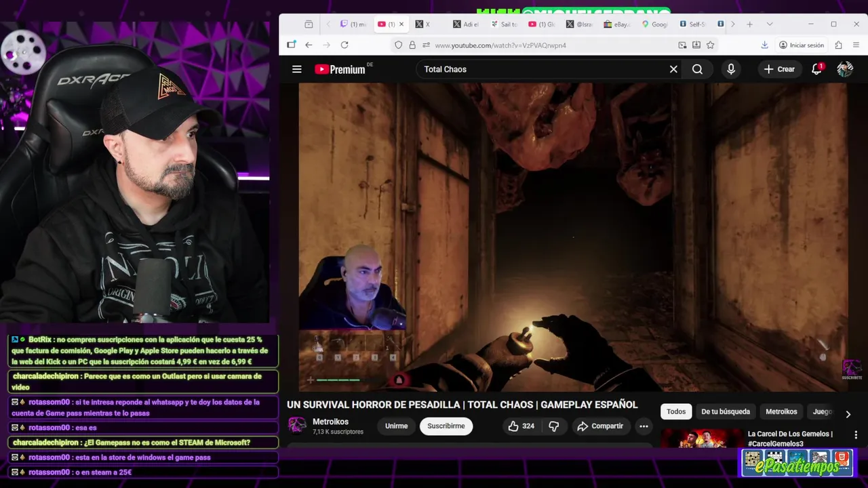This screenshot has width=868, height=488.
Task: Switch to the Adi el X tab
Action: click(x=466, y=24)
